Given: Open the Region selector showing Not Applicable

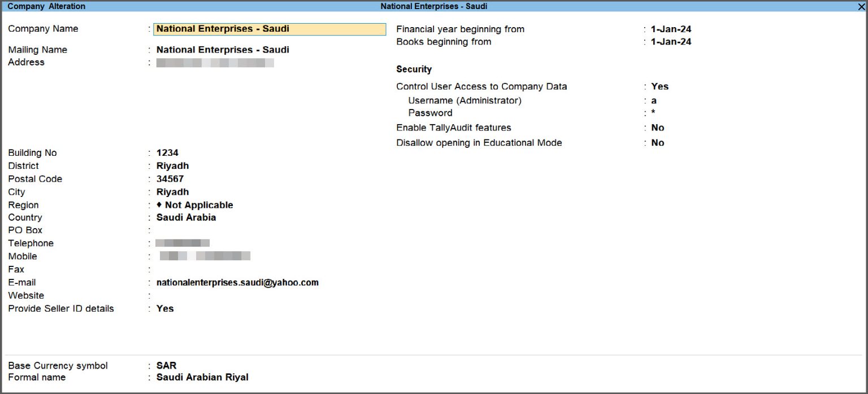Looking at the screenshot, I should (x=195, y=205).
